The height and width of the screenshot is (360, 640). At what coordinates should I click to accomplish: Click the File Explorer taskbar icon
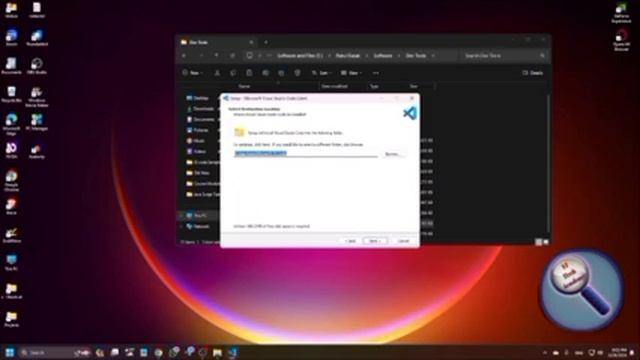tap(217, 352)
